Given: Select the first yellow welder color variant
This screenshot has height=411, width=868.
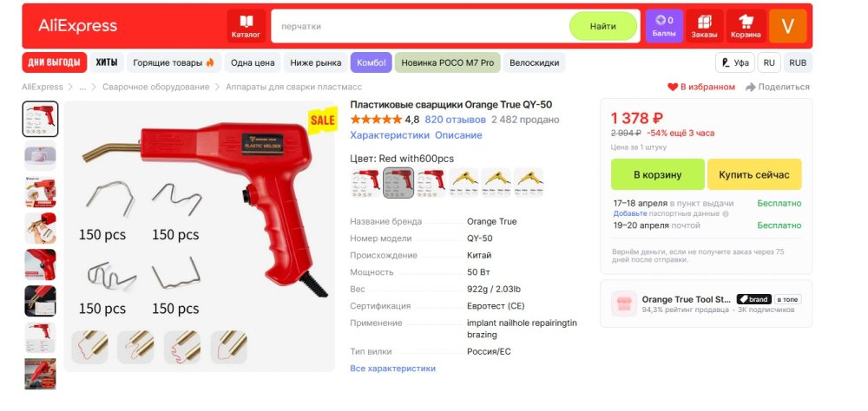Looking at the screenshot, I should 464,183.
